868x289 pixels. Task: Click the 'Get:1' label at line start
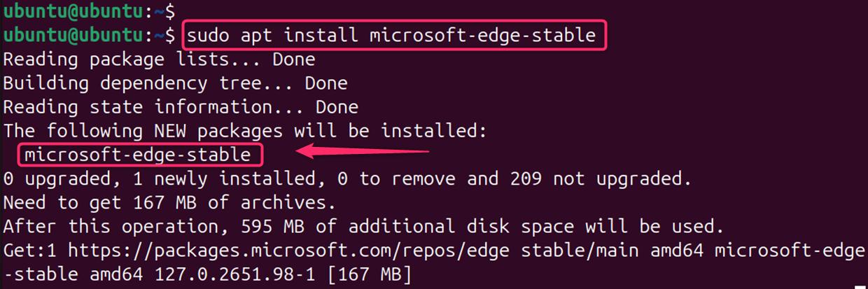click(30, 251)
